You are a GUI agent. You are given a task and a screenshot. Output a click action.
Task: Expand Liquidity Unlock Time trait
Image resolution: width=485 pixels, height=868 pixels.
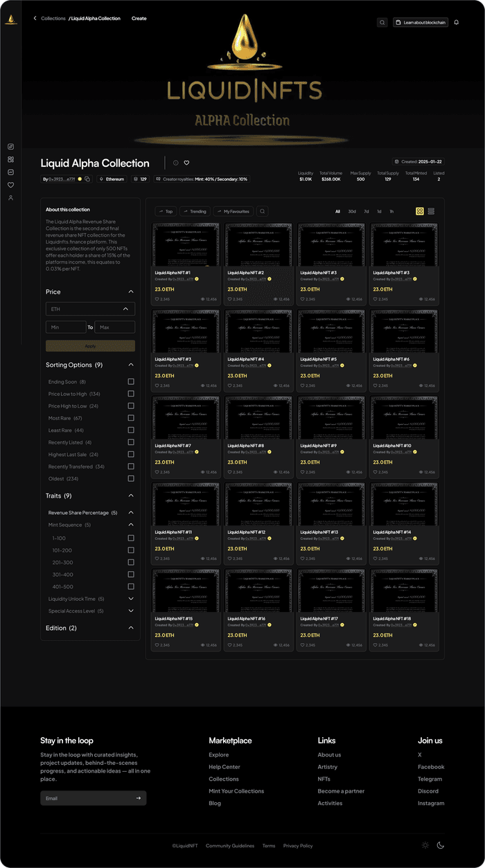[x=131, y=599]
